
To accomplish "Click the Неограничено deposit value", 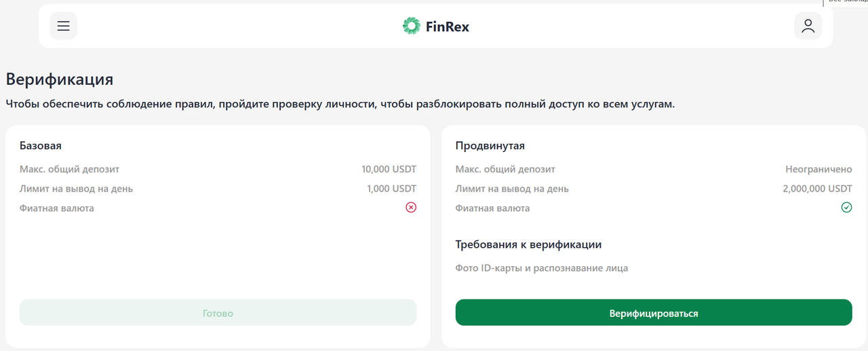I will 818,169.
